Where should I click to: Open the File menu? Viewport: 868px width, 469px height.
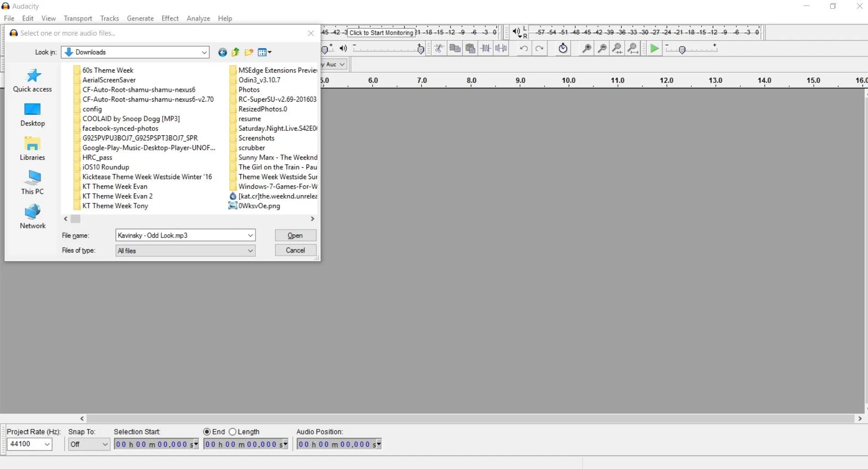(x=9, y=18)
